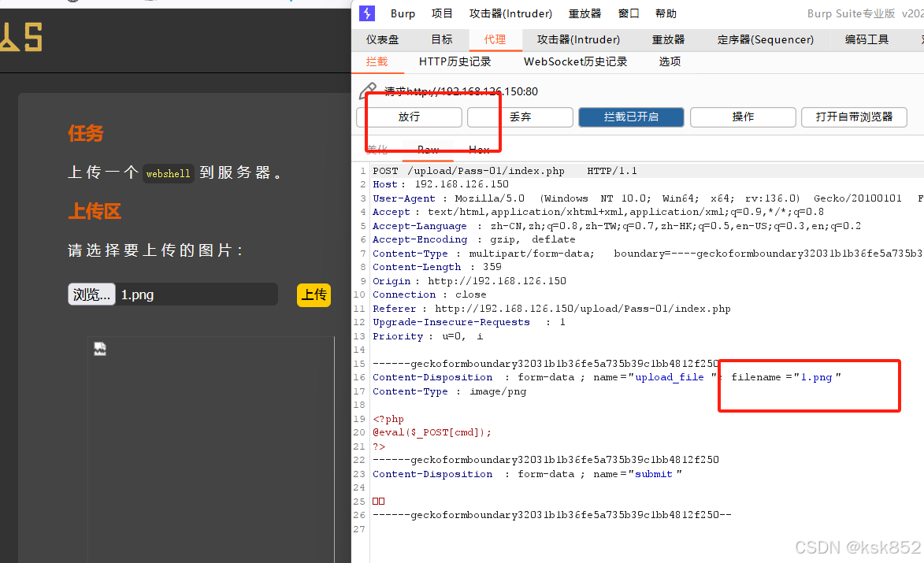Click the Burp Suite lightning logo icon
This screenshot has width=924, height=563.
(366, 13)
